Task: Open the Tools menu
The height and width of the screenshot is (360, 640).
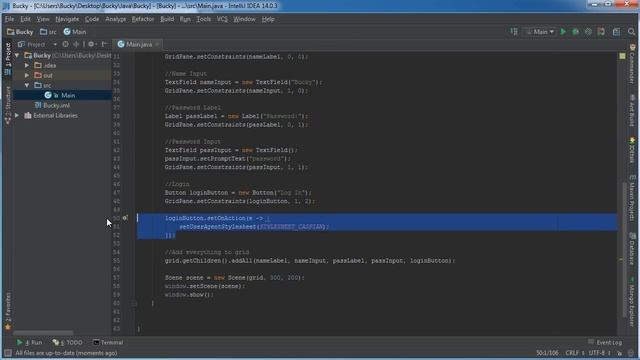Action: 204,19
